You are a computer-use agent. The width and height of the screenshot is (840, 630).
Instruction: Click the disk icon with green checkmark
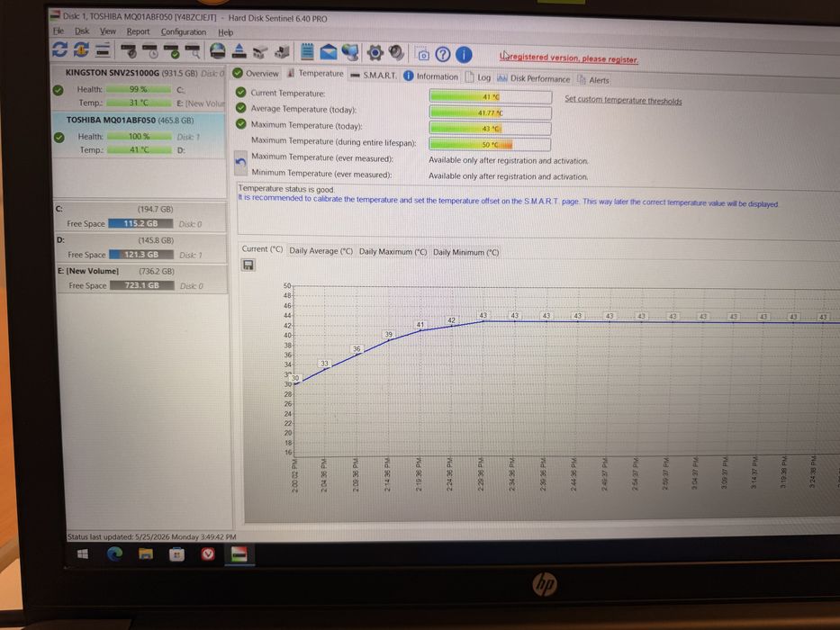(x=171, y=51)
